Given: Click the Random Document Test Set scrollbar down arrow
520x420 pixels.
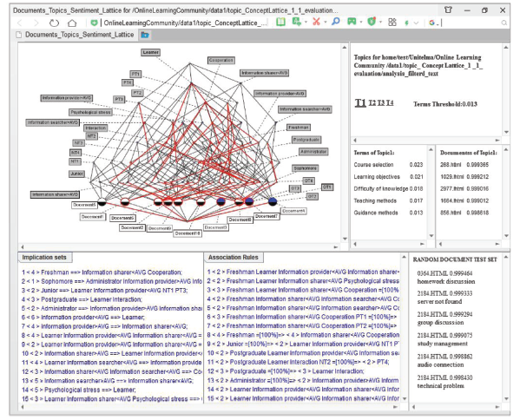Looking at the screenshot, I should [506, 399].
